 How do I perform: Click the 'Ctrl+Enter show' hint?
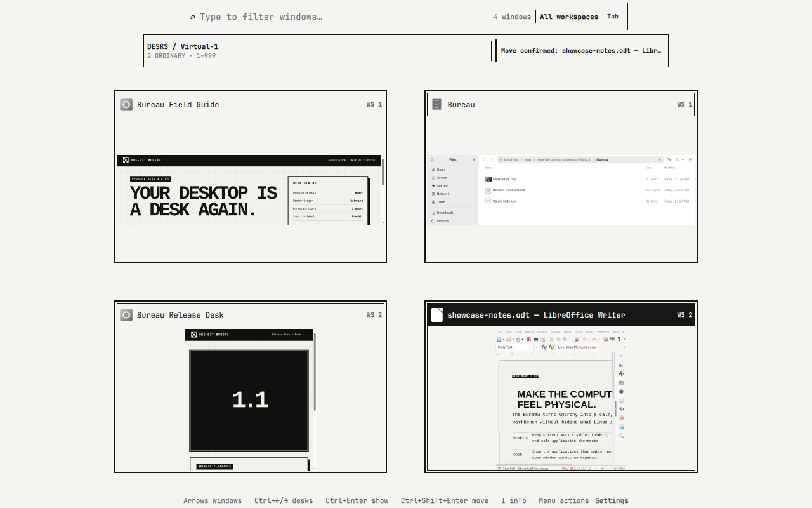357,500
